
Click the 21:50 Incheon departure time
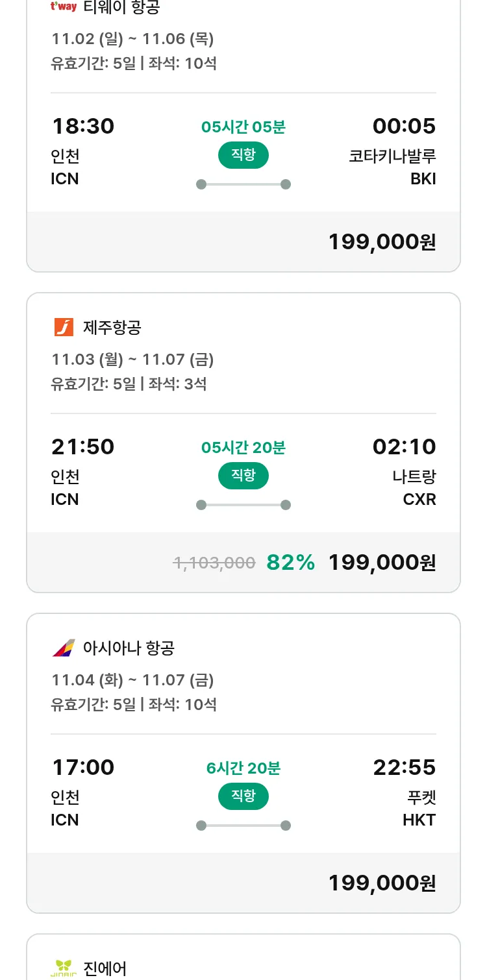(83, 447)
